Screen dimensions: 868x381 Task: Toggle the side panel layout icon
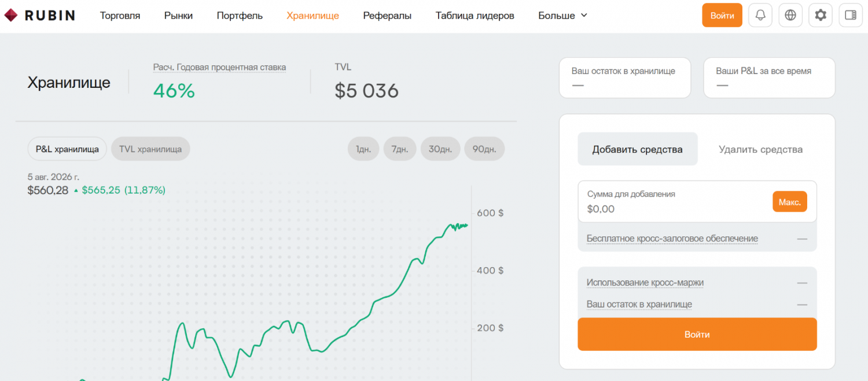[851, 16]
